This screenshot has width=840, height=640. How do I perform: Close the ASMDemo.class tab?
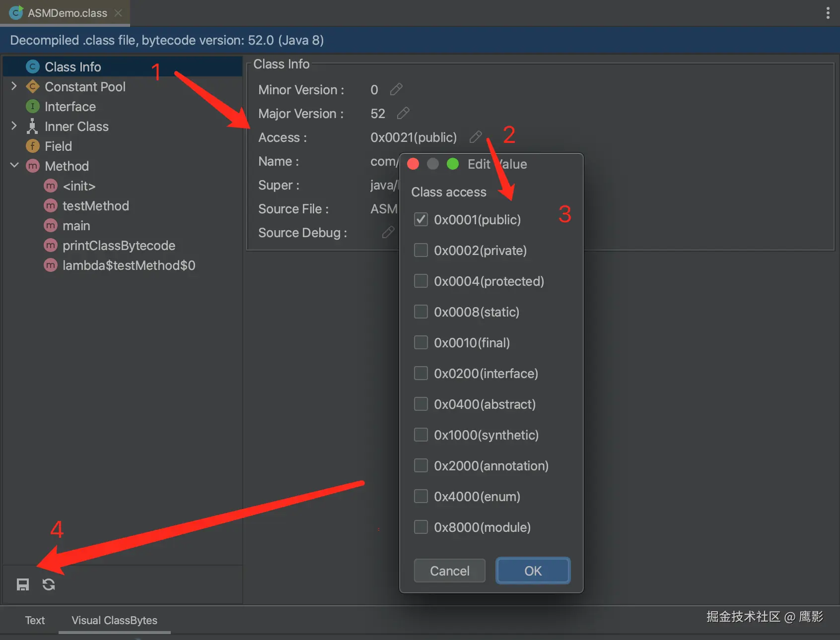tap(118, 13)
